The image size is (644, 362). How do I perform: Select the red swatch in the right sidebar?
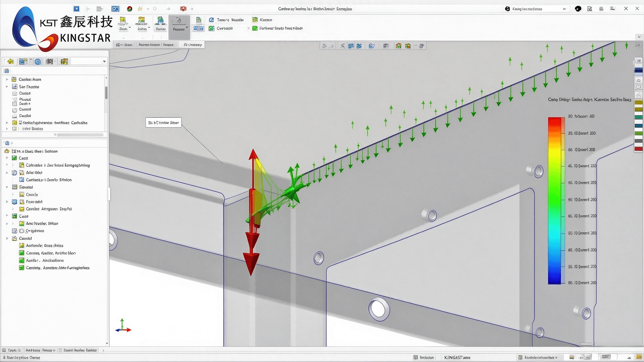pos(638,149)
